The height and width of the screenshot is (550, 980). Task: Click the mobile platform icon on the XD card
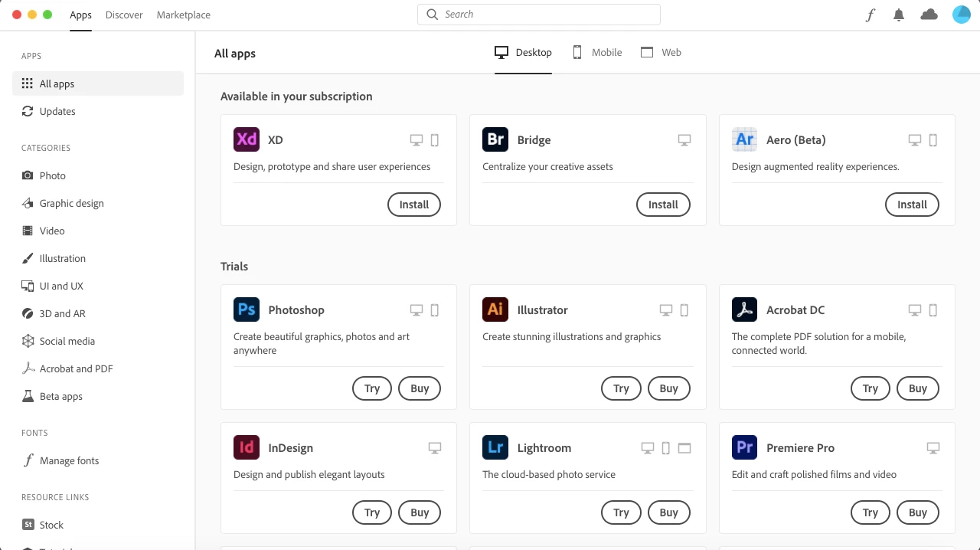click(435, 140)
